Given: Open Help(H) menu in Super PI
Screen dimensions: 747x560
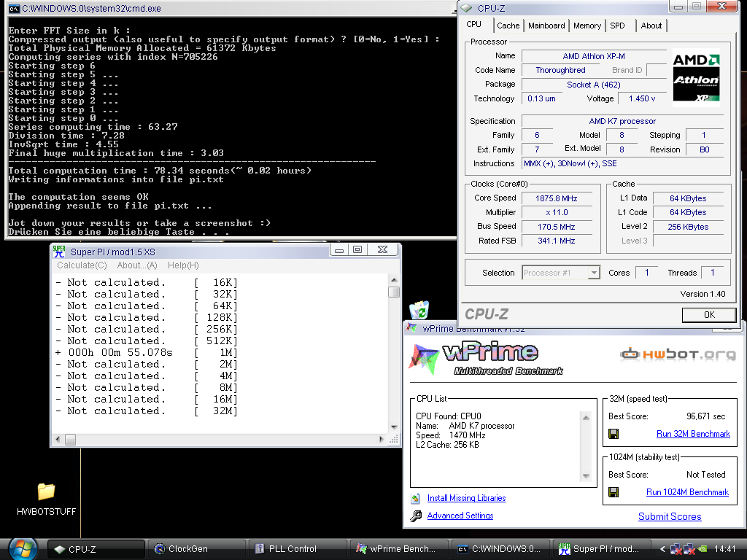Looking at the screenshot, I should click(x=183, y=265).
